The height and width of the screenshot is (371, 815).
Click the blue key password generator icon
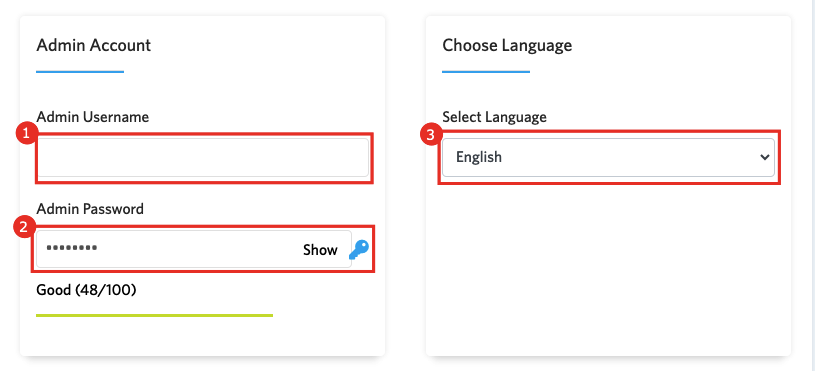click(359, 249)
